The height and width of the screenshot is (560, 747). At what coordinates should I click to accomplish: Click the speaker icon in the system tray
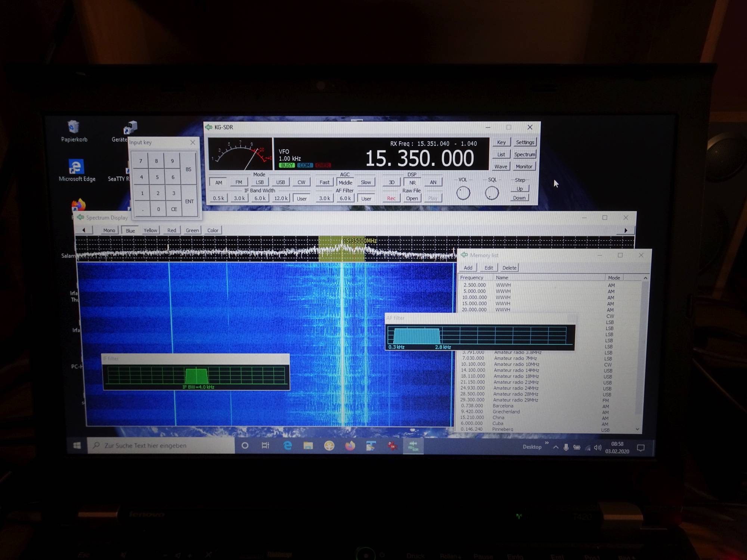(598, 446)
